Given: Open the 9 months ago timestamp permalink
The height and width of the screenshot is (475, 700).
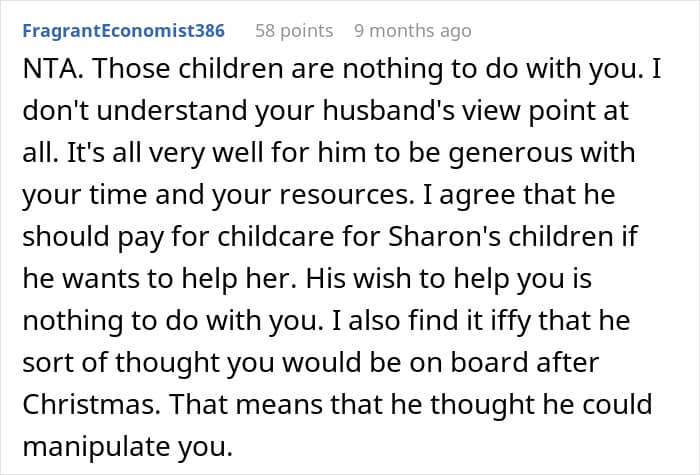Looking at the screenshot, I should click(x=412, y=31).
